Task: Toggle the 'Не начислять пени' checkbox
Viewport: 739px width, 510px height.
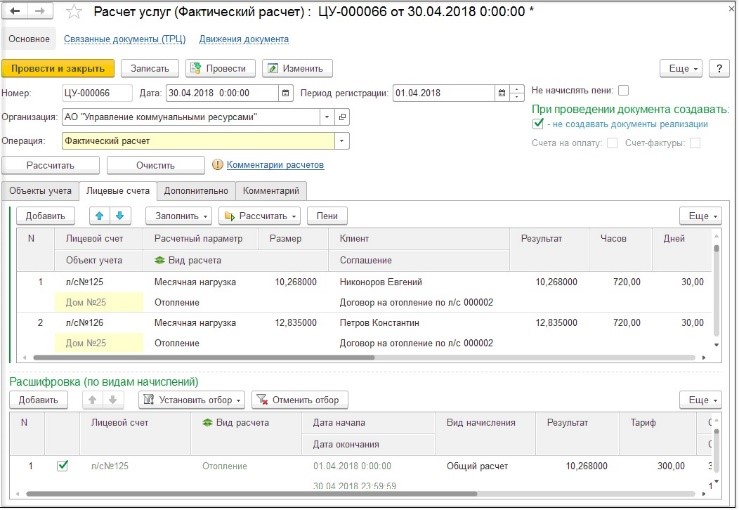Action: (623, 90)
